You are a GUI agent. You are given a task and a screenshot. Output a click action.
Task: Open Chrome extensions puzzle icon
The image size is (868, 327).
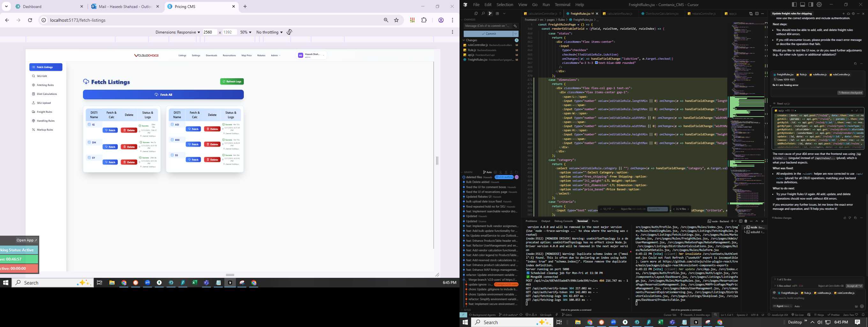[424, 20]
